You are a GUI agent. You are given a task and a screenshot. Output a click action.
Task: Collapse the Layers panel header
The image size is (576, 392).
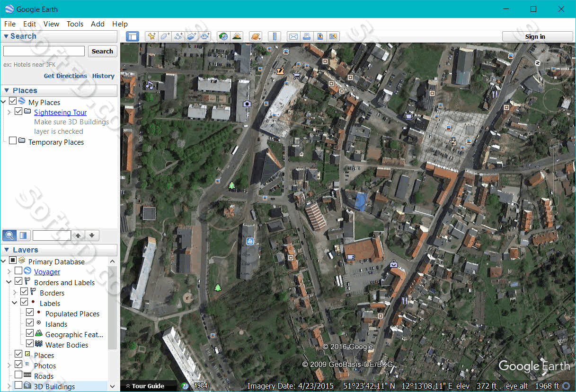(x=59, y=250)
